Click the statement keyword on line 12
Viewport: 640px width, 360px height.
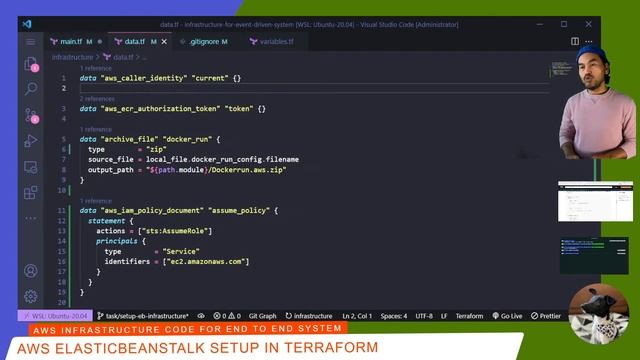pyautogui.click(x=107, y=221)
